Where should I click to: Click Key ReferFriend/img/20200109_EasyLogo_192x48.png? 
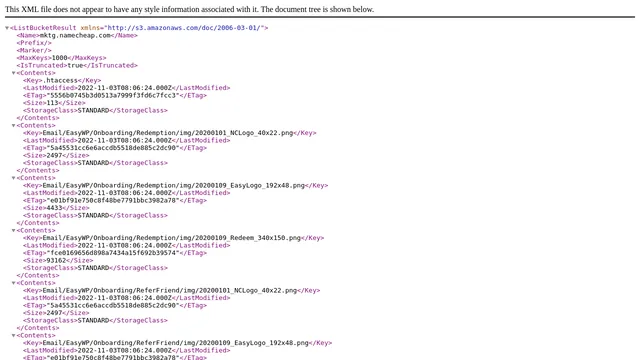click(x=176, y=343)
